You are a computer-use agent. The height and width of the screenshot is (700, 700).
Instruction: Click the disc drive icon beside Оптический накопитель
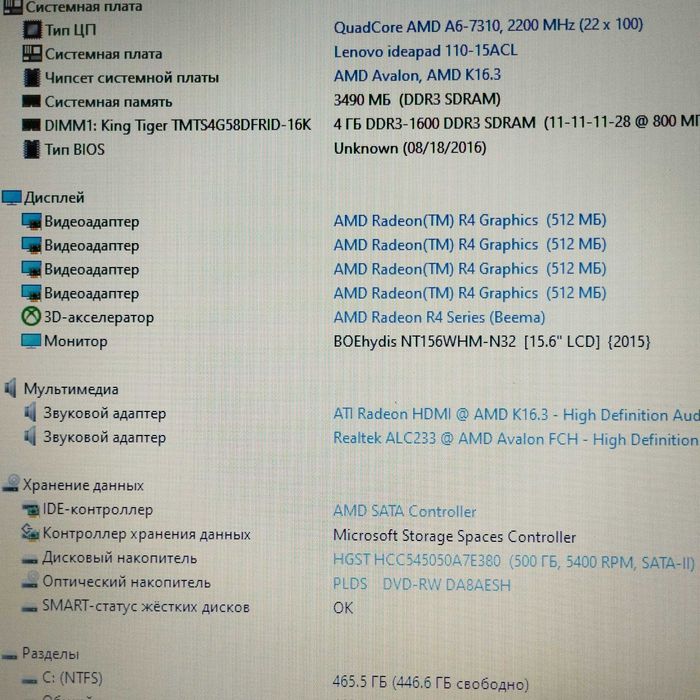pyautogui.click(x=30, y=580)
